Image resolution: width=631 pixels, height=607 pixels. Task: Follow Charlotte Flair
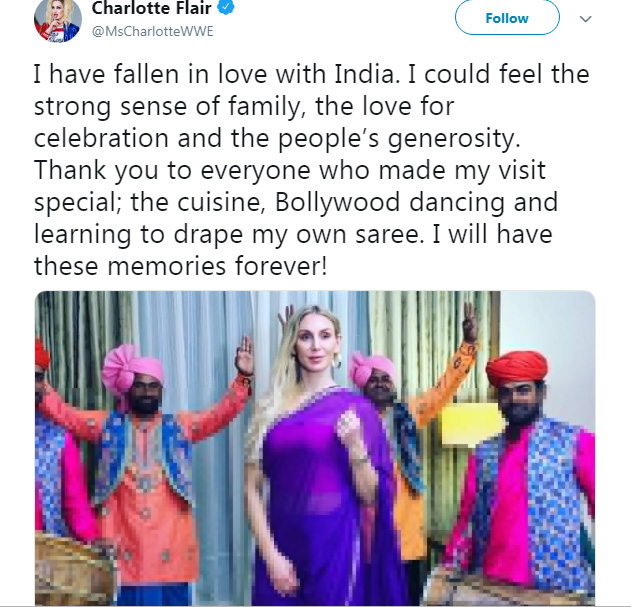coord(507,18)
